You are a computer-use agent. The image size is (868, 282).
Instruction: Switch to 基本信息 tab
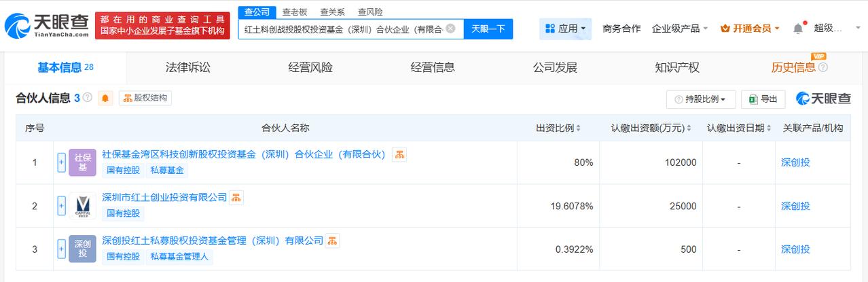(x=65, y=67)
